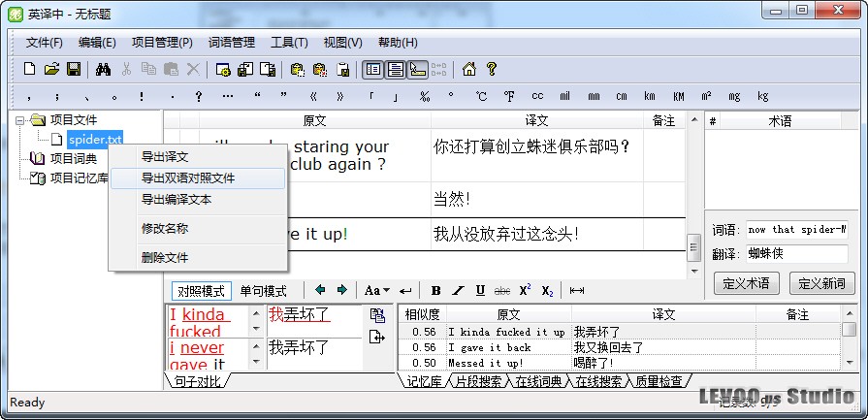Click the clipboard icon with red mark

(x=320, y=69)
